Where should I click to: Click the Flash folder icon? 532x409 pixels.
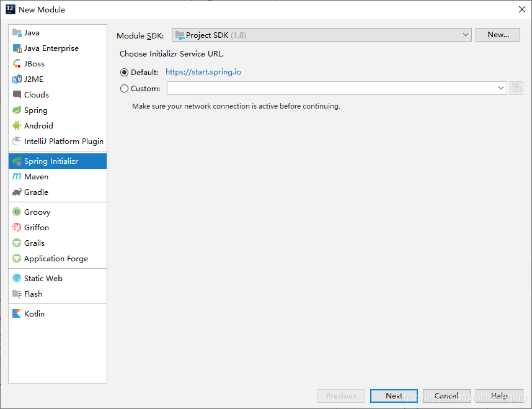[x=17, y=294]
